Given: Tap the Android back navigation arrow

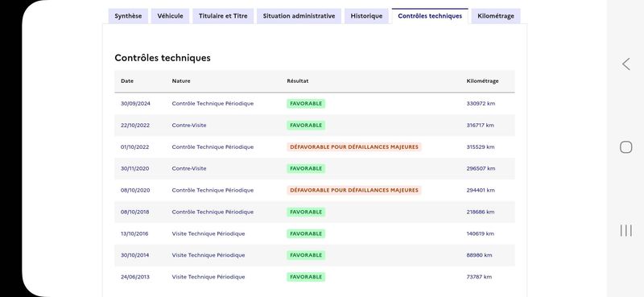Looking at the screenshot, I should pos(626,64).
